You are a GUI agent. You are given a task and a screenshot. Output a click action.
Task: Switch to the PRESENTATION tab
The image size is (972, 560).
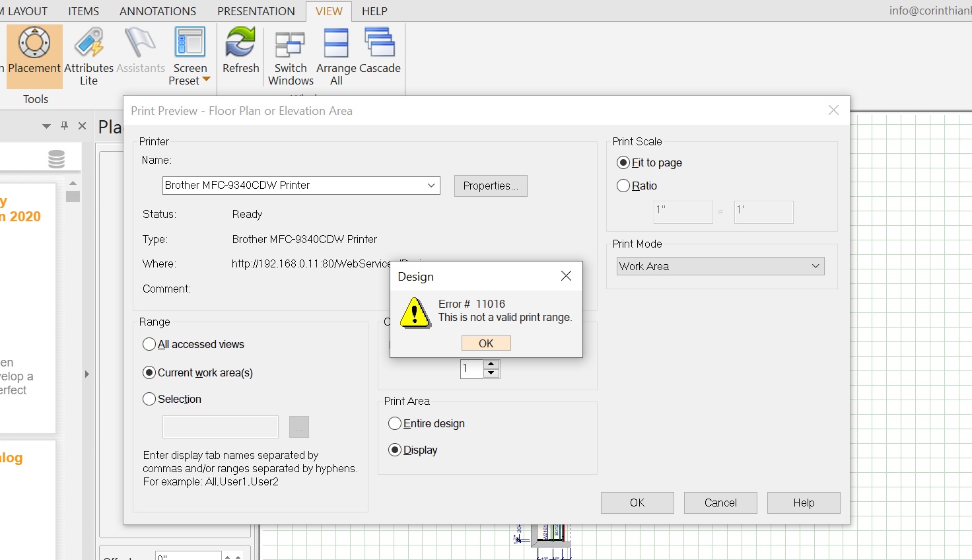[x=256, y=11]
